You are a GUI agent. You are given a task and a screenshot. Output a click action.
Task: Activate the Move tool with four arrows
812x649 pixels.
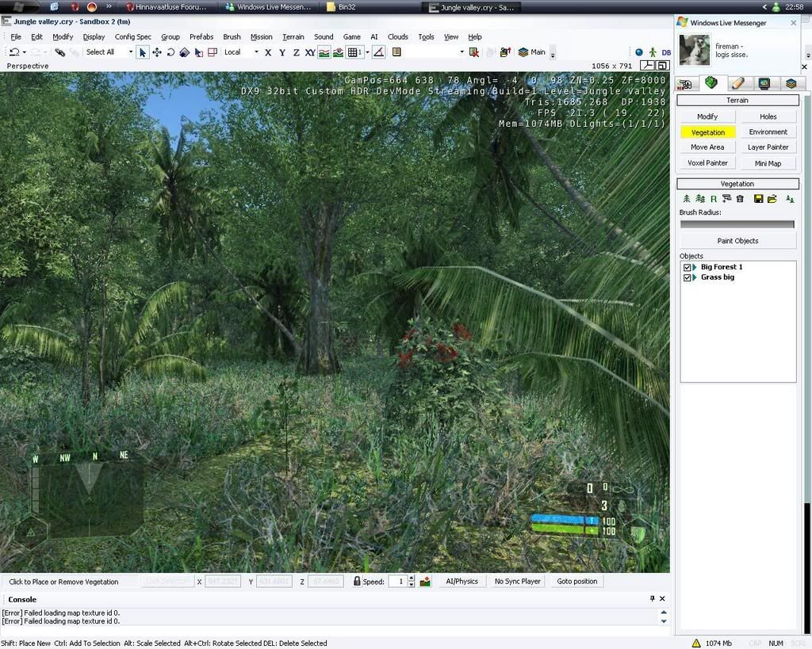156,52
